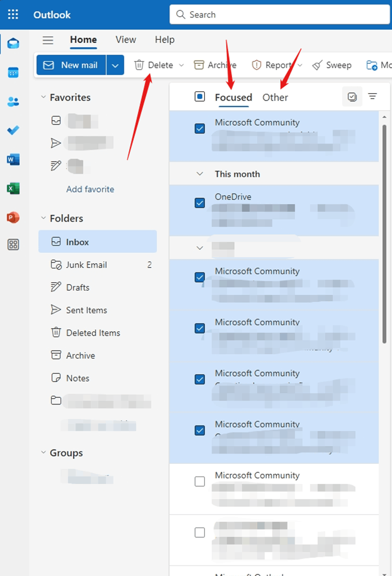
Task: Click the Favorites inbox tray icon
Action: [56, 120]
